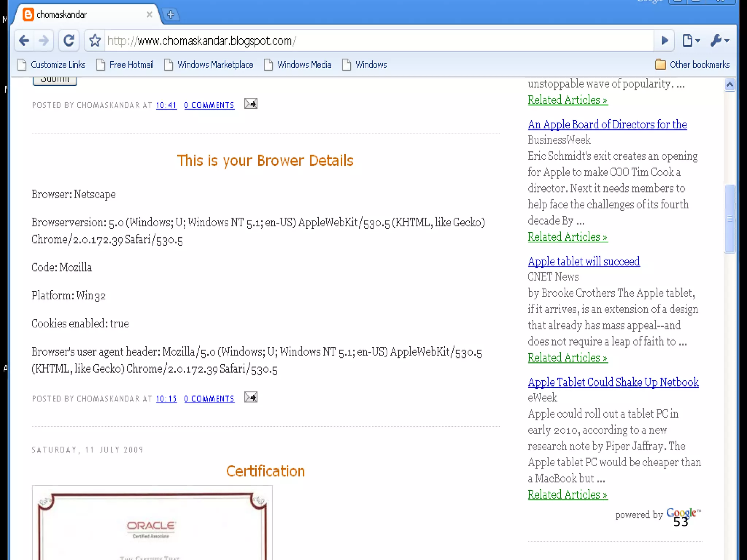
Task: Click the browser Back arrow button
Action: tap(24, 40)
